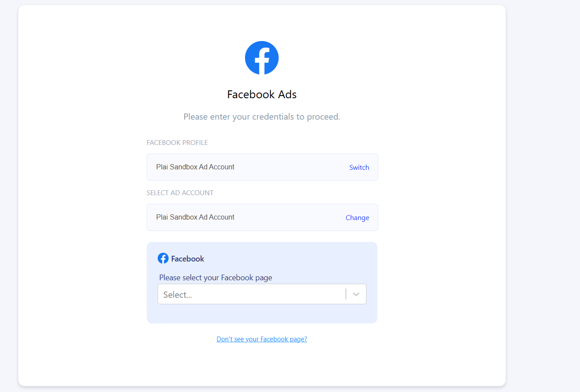Click Switch to change Facebook profile
The width and height of the screenshot is (580, 392).
pos(359,168)
